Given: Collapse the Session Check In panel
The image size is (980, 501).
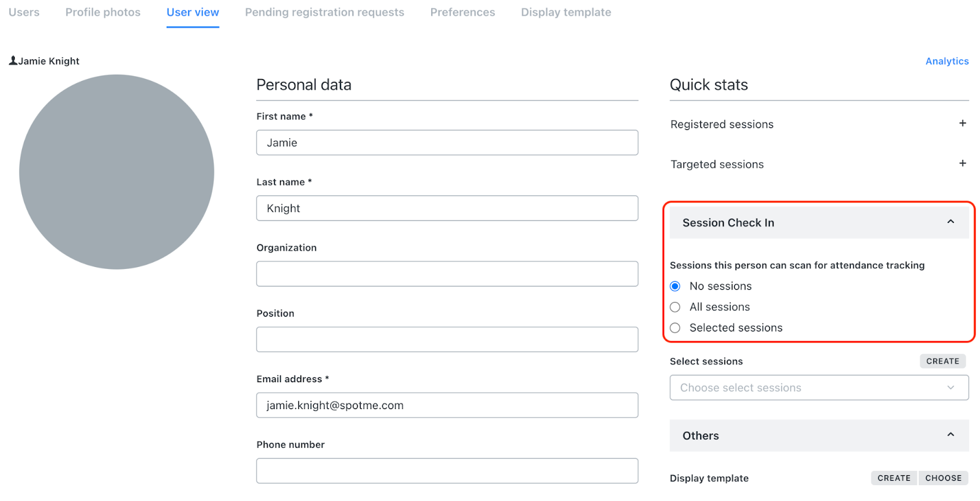Looking at the screenshot, I should 950,222.
